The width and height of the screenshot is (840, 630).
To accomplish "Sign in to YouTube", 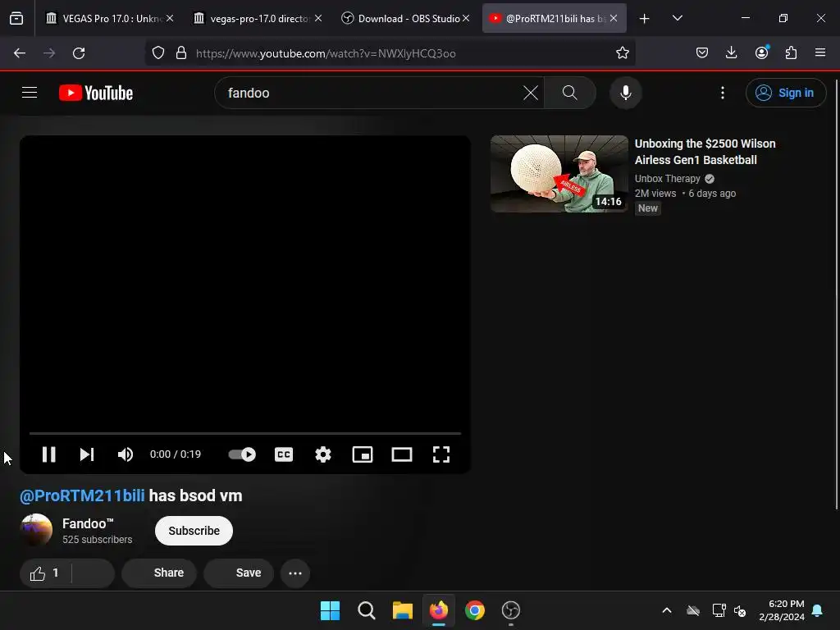I will (785, 93).
